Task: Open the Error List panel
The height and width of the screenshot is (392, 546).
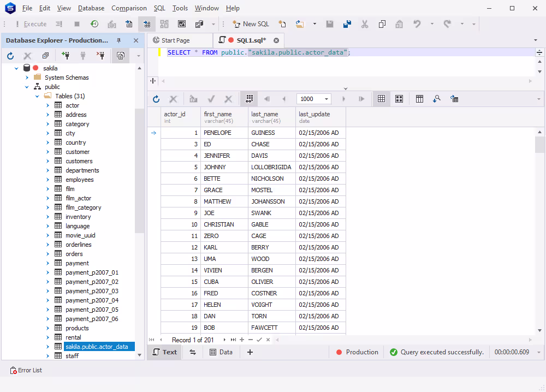Action: click(26, 370)
